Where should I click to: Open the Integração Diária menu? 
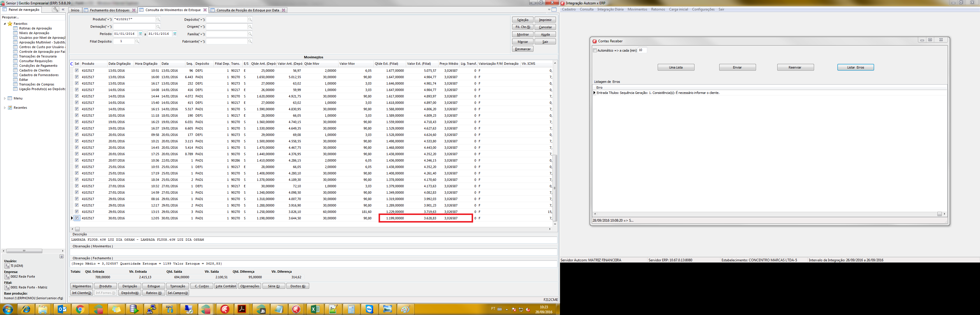[x=610, y=10]
